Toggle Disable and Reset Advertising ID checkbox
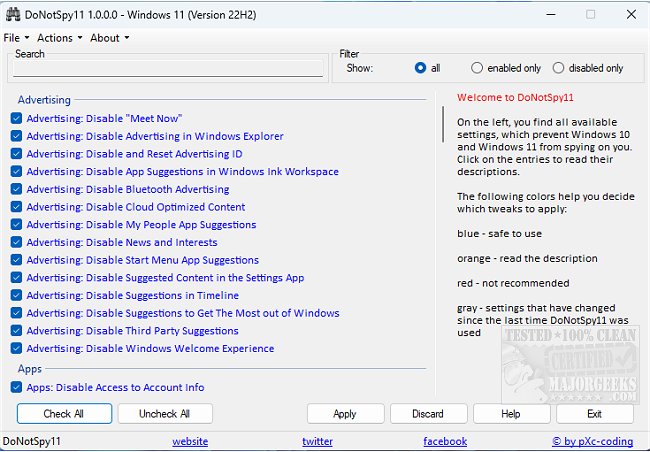650x452 pixels. [17, 154]
